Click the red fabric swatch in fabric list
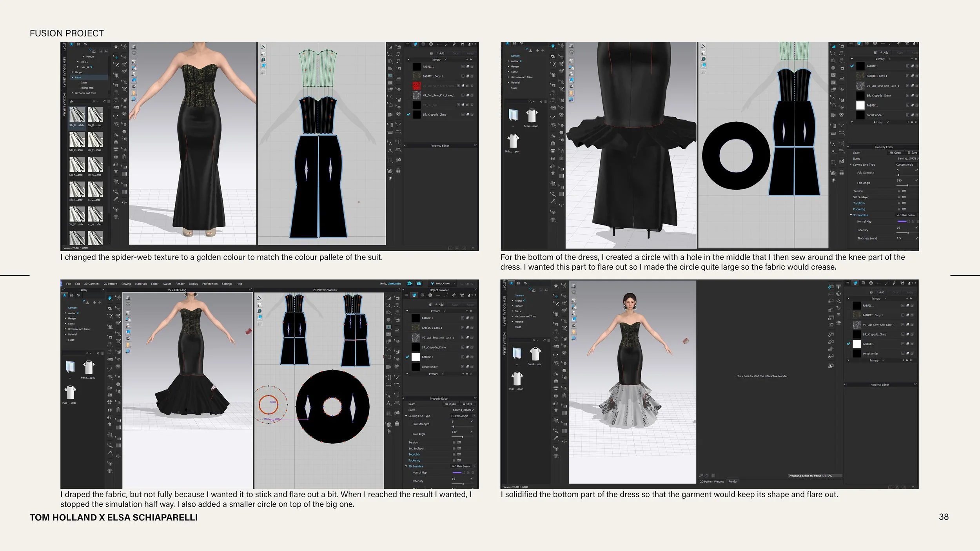This screenshot has height=551, width=980. pyautogui.click(x=416, y=85)
